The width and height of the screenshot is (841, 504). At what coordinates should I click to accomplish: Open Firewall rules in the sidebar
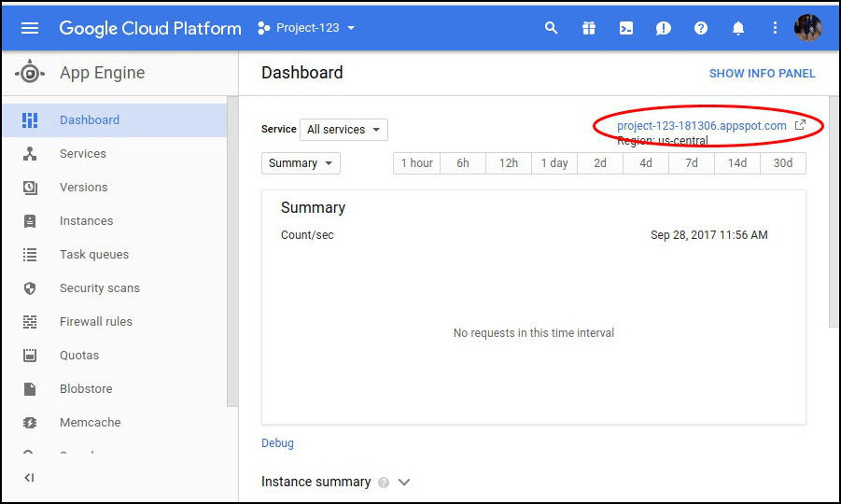(x=114, y=322)
